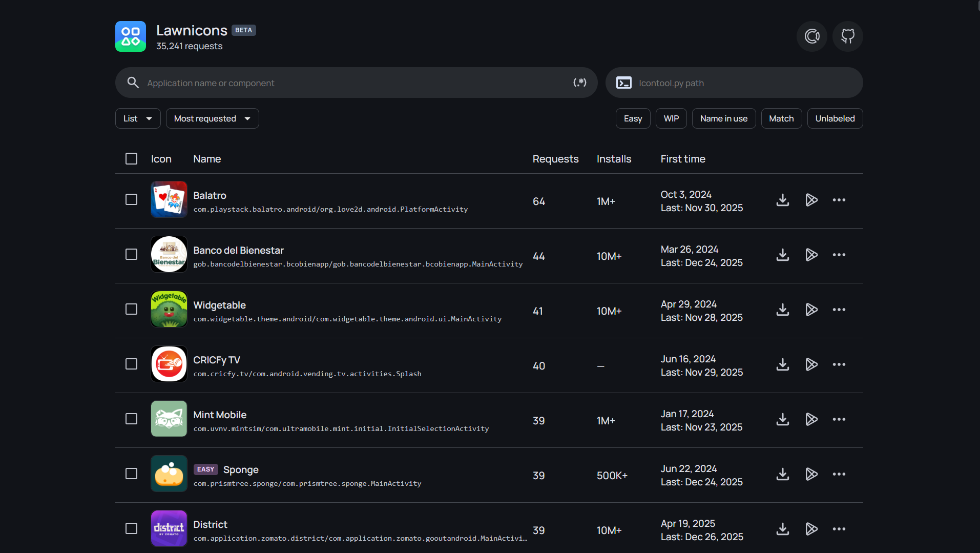This screenshot has width=980, height=553.
Task: Click the Lawnicons app logo in the header
Action: pyautogui.click(x=130, y=36)
